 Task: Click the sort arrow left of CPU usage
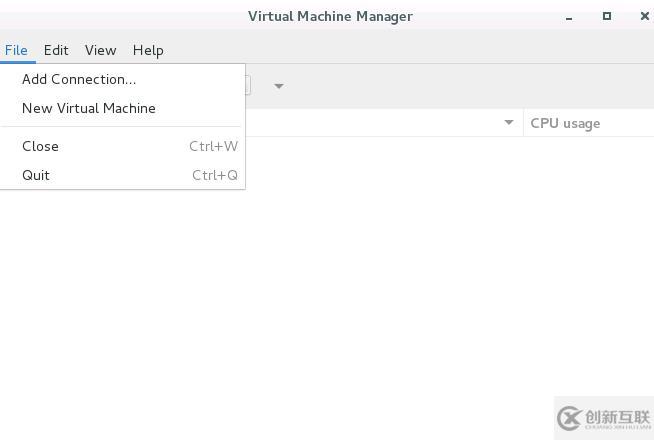tap(509, 123)
